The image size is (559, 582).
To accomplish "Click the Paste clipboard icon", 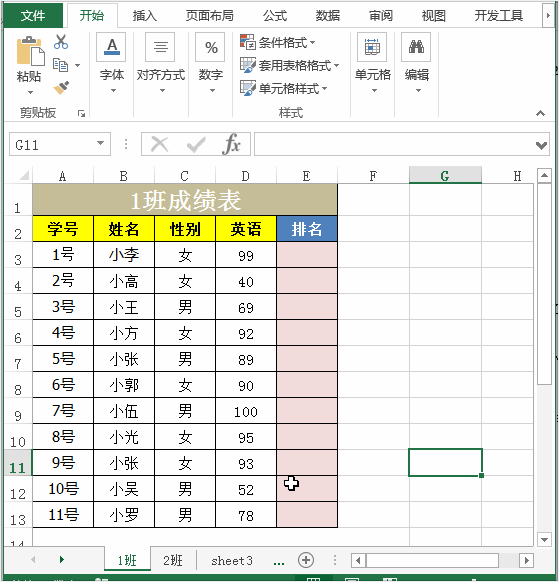I will pos(30,51).
